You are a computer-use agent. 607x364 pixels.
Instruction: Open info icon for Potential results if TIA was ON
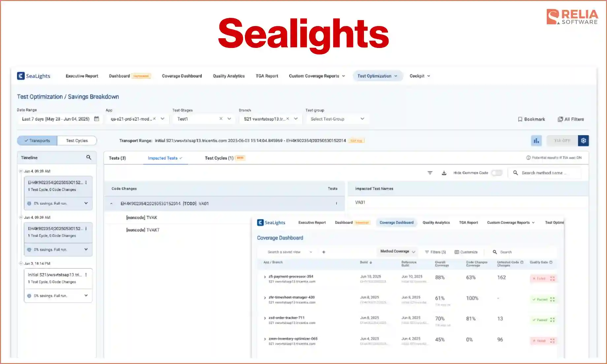pyautogui.click(x=528, y=158)
